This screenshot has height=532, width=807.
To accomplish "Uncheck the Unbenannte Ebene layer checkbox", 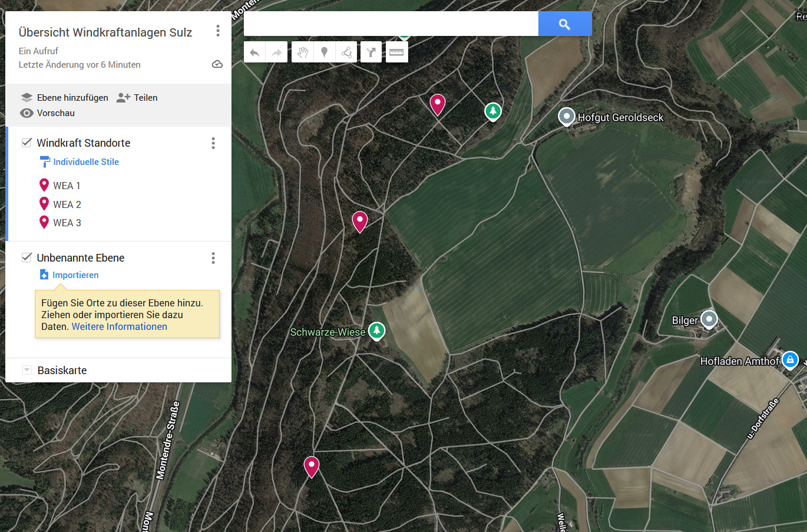I will click(27, 257).
